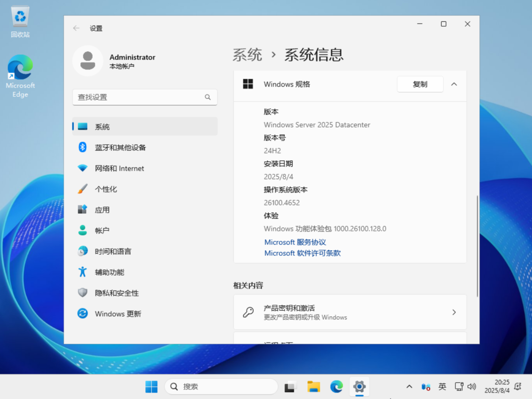Click the apps icon for 应用
This screenshot has width=532, height=399.
[82, 209]
